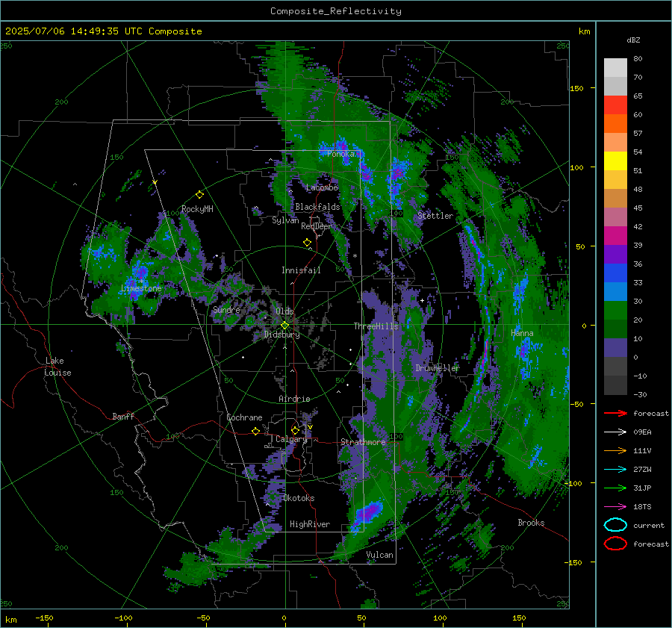Click the red forecast arrow in legend

coord(615,413)
